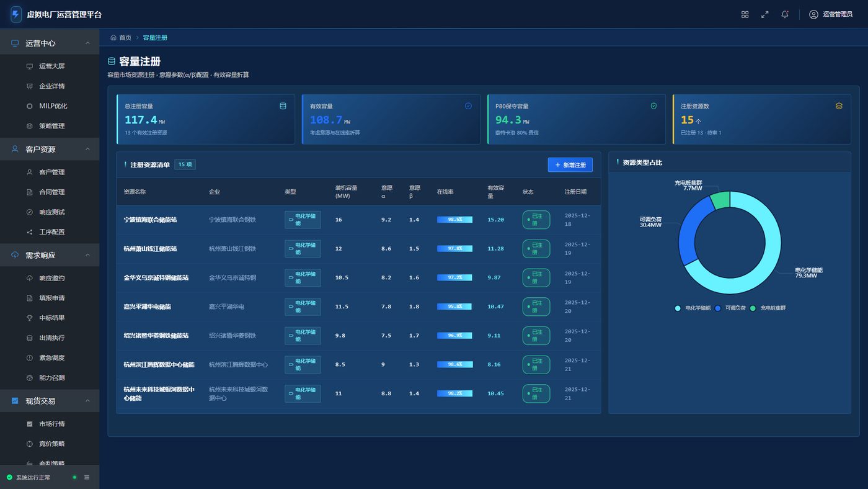Click the sidebar collapse hamburger icon
This screenshot has height=489, width=868.
pyautogui.click(x=87, y=477)
